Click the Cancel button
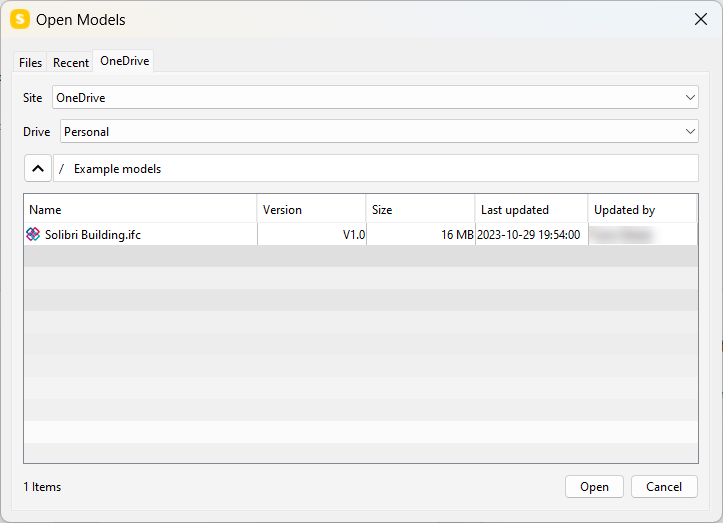The image size is (723, 523). [x=664, y=487]
